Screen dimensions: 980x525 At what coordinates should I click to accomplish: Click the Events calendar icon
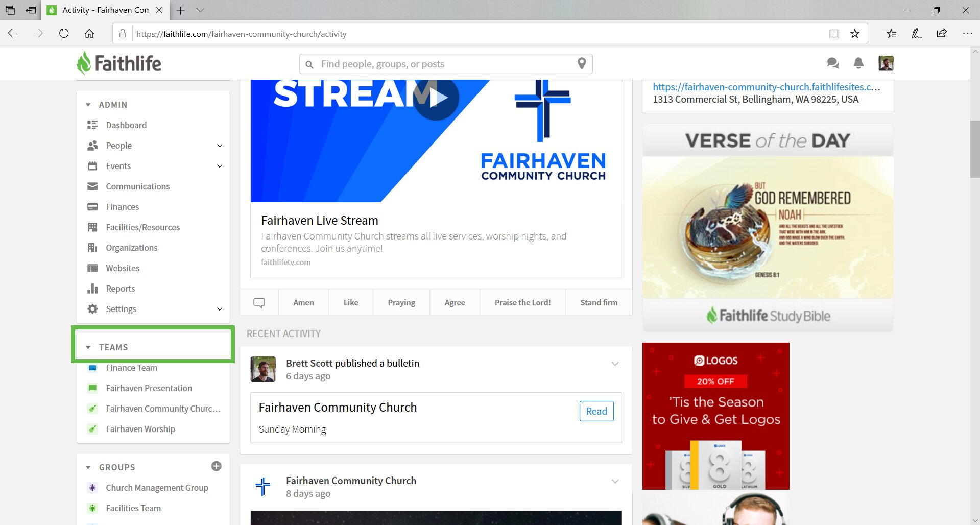tap(92, 166)
